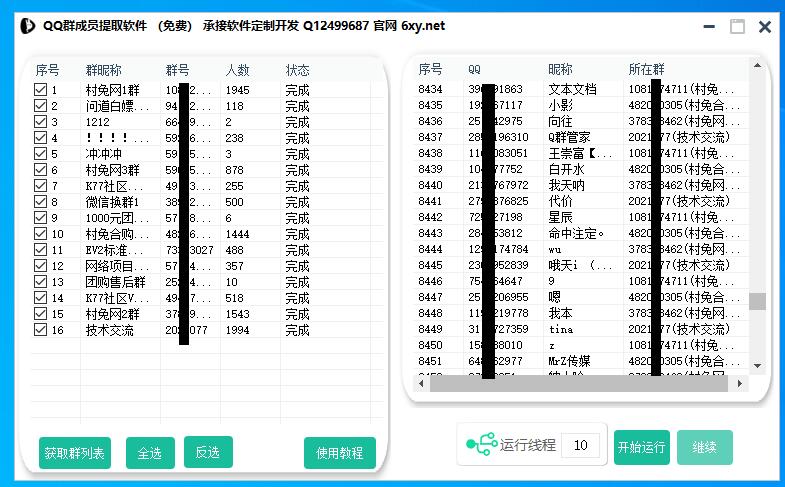Click the thread branch icon beside 运行线程

pyautogui.click(x=482, y=444)
